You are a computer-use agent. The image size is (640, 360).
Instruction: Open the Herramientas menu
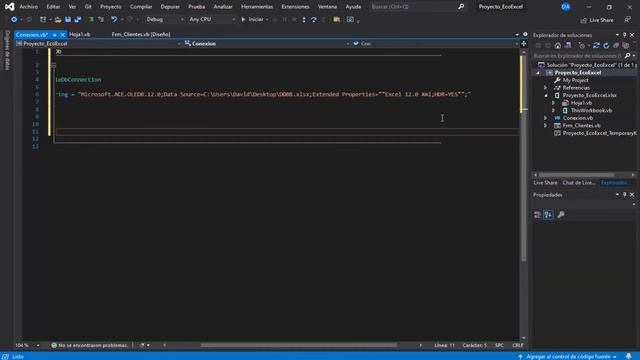257,7
